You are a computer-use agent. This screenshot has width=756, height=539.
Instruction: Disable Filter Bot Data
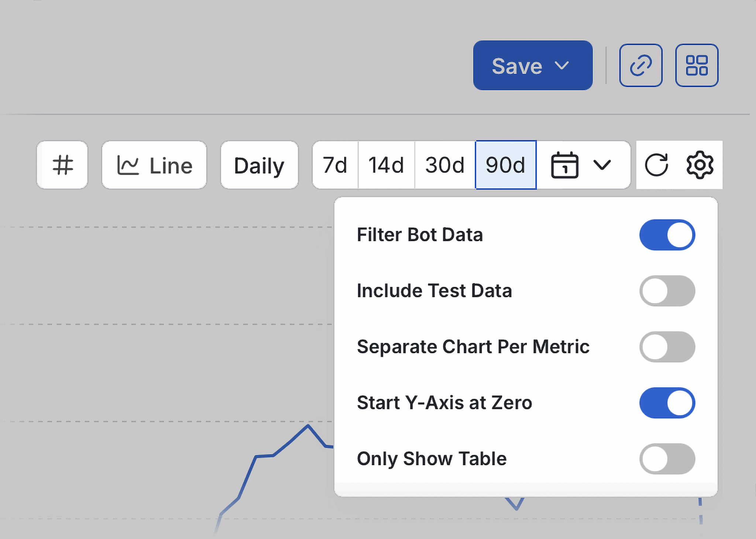(x=667, y=235)
